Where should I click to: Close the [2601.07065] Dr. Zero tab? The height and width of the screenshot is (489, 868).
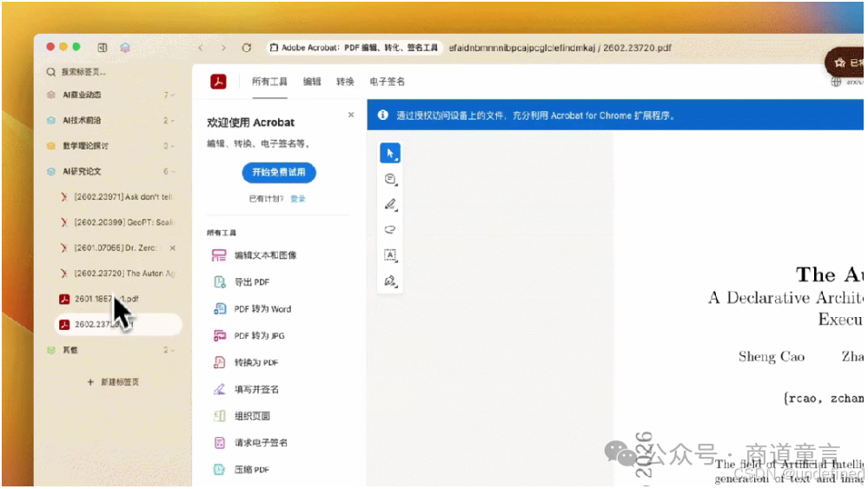click(173, 248)
